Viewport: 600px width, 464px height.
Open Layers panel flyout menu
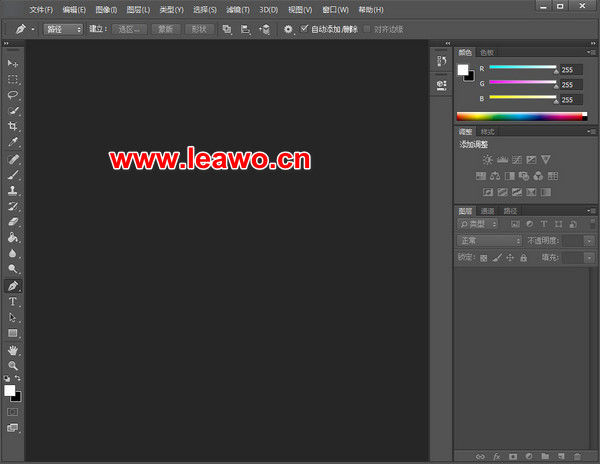[x=592, y=211]
